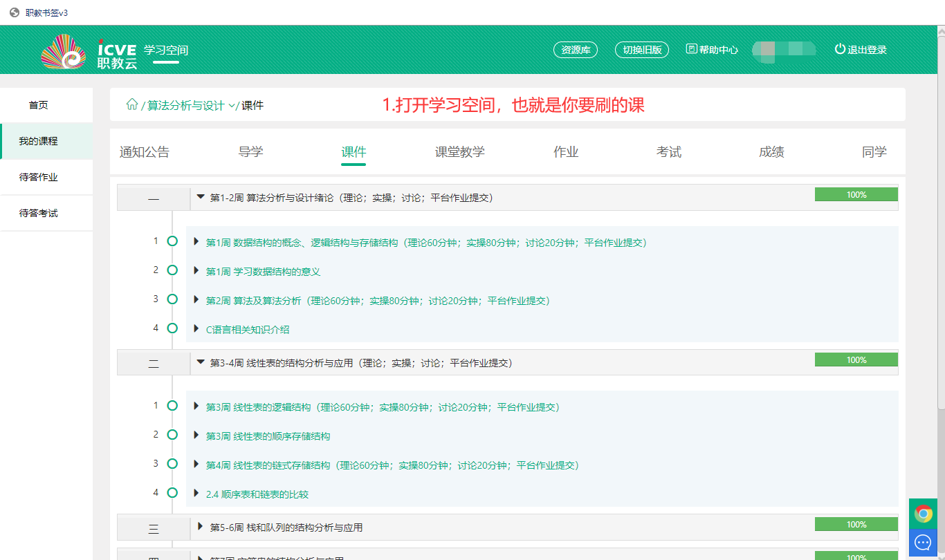Open 我的课程 in the left sidebar

(46, 141)
